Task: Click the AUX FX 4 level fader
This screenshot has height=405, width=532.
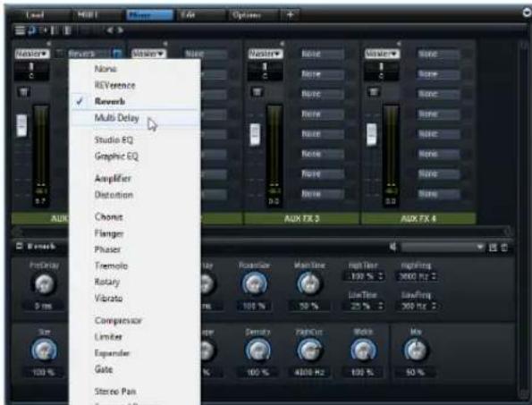Action: click(x=372, y=134)
